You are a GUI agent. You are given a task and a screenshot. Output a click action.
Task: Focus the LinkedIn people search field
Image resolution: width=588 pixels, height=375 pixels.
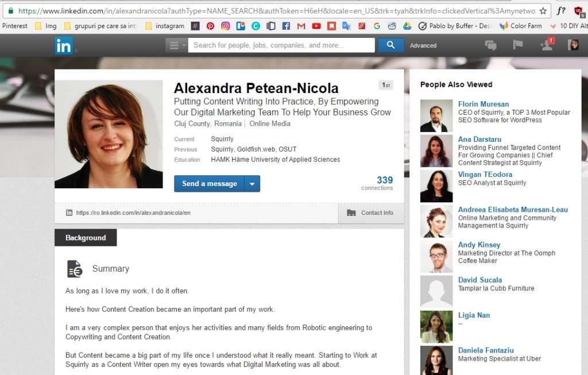point(281,45)
